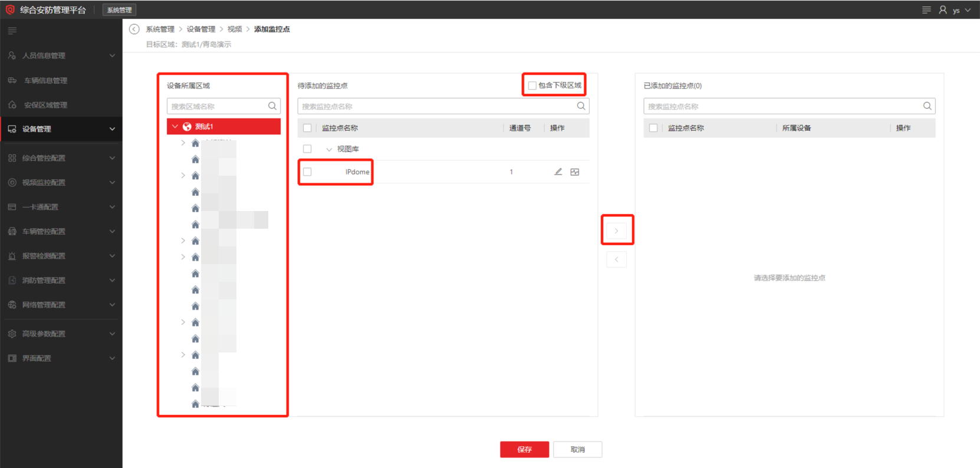The image size is (980, 468).
Task: Click the left arrow to remove monitoring points
Action: (616, 259)
